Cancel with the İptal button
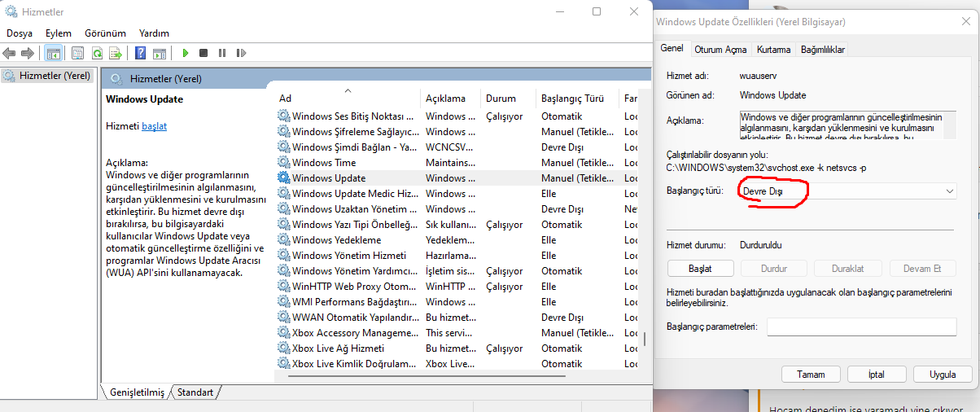 pyautogui.click(x=877, y=375)
